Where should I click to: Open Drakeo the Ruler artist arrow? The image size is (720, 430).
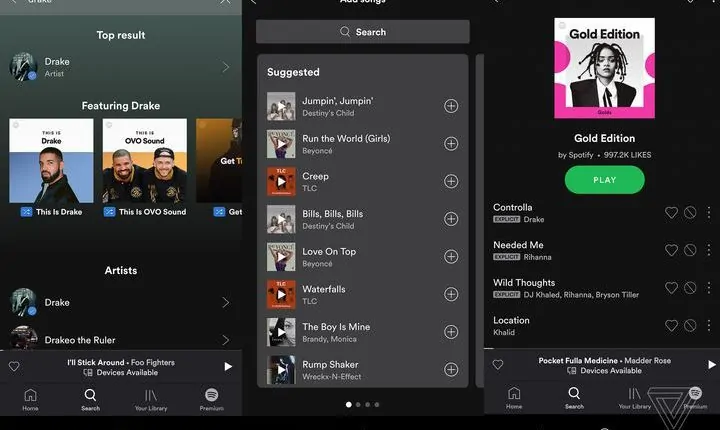225,340
